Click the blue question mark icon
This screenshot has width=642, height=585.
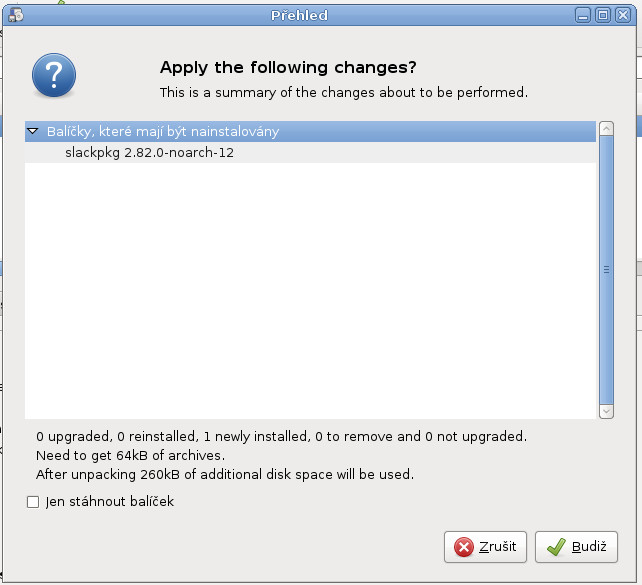[x=54, y=75]
